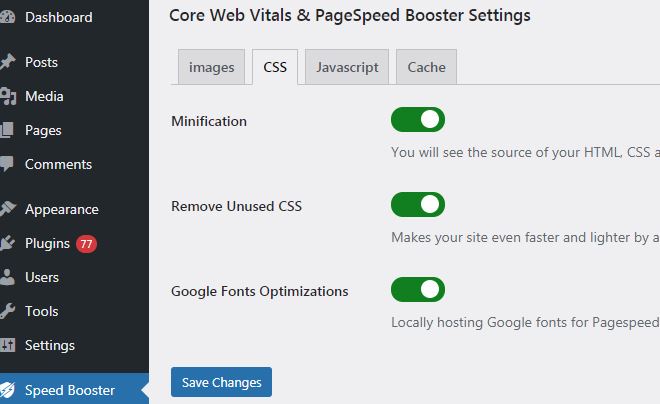
Task: Click the Comments speech bubble icon
Action: pyautogui.click(x=7, y=164)
